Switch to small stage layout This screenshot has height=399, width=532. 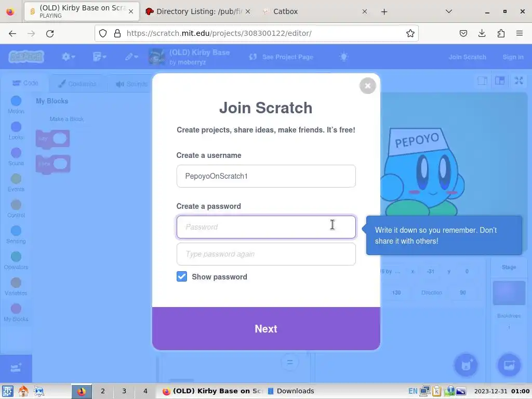point(482,81)
